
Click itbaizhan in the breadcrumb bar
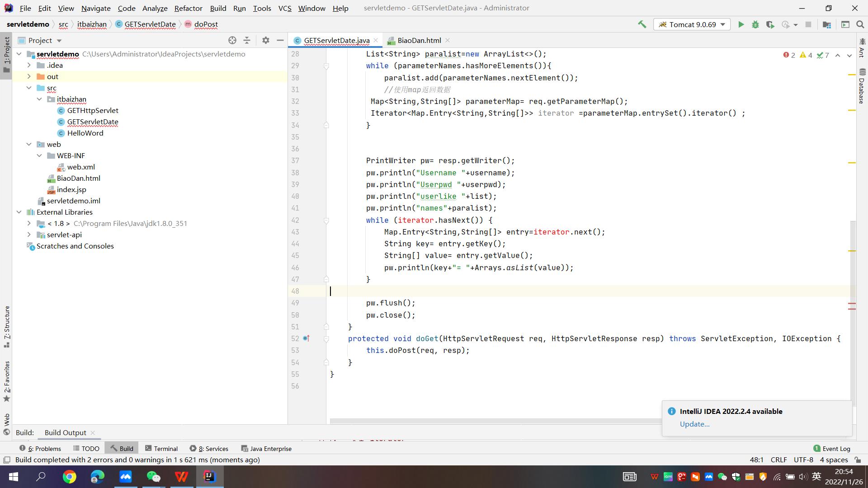92,24
